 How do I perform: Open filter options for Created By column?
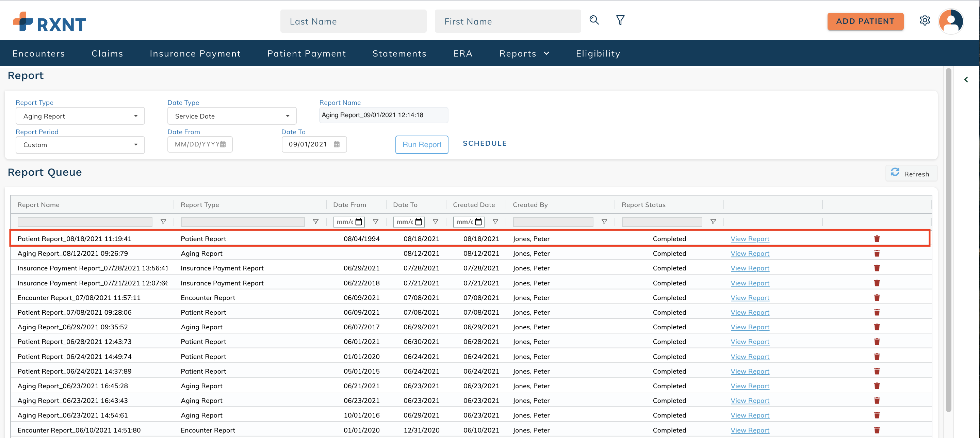pos(604,222)
